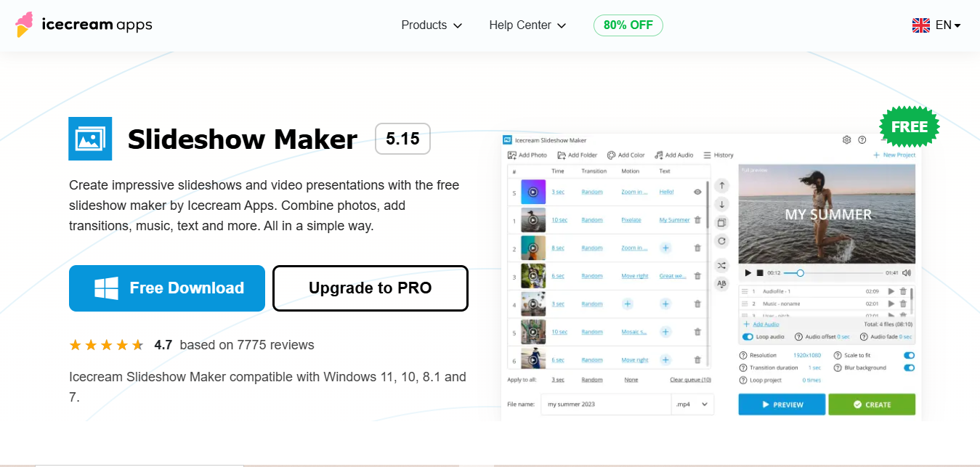Click the AB sort by name icon

pos(721,284)
